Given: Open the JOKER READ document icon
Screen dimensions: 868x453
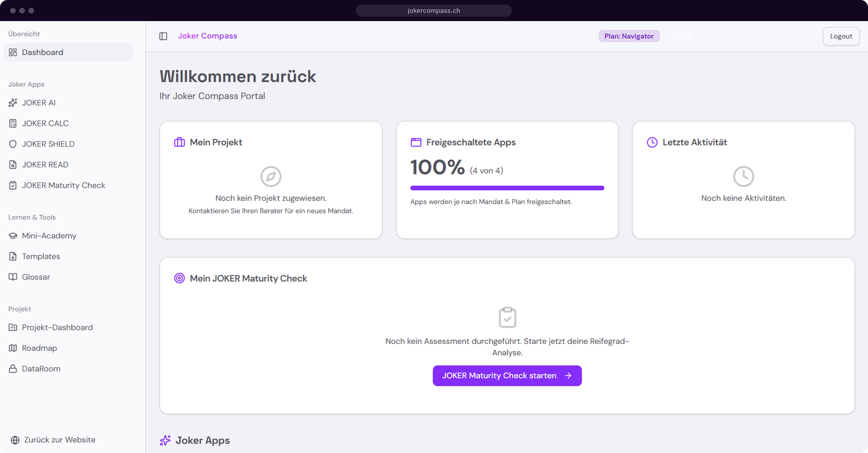Looking at the screenshot, I should coord(13,164).
